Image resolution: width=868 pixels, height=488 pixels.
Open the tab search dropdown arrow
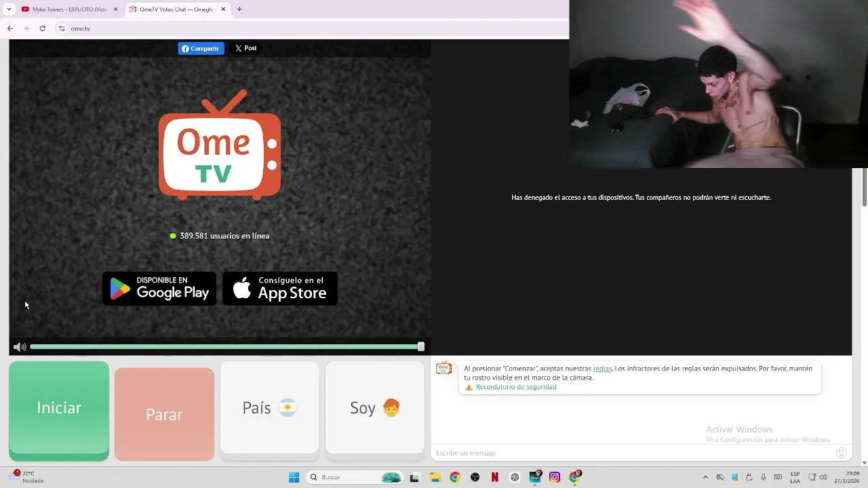[9, 9]
